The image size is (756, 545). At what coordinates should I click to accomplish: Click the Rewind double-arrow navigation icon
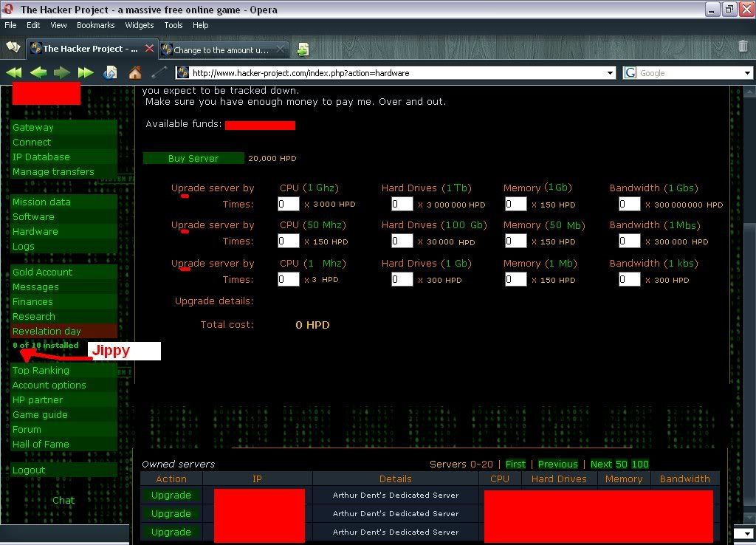pos(14,72)
